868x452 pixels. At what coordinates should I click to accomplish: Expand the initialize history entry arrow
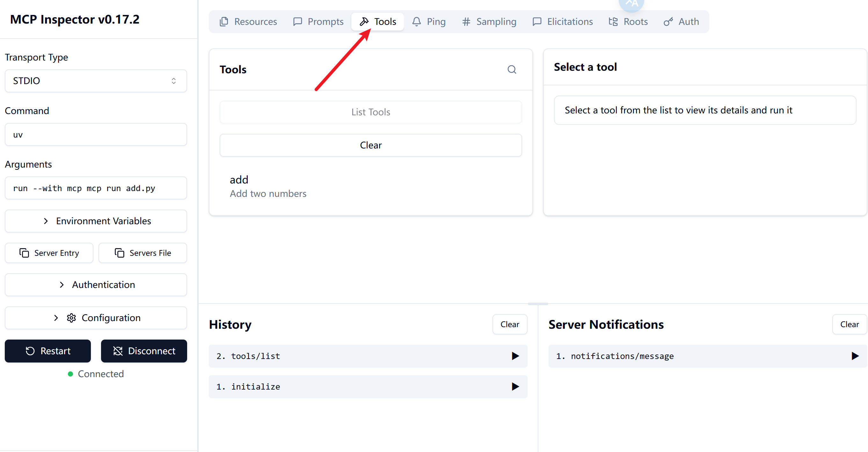(x=515, y=387)
